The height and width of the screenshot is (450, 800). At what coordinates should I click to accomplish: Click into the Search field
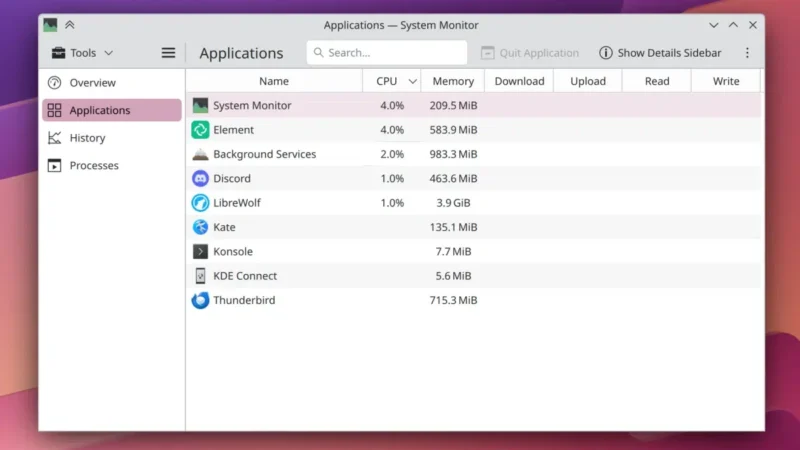(x=387, y=53)
